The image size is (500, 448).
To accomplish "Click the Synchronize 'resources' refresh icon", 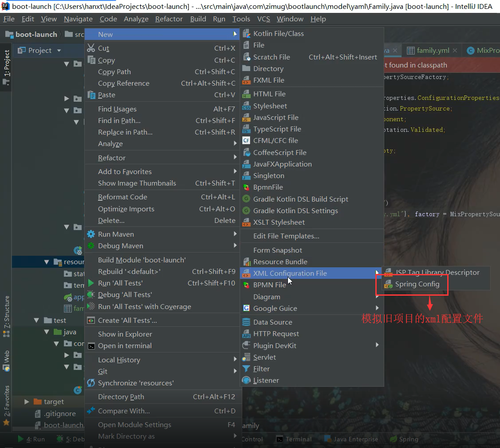I will [91, 383].
